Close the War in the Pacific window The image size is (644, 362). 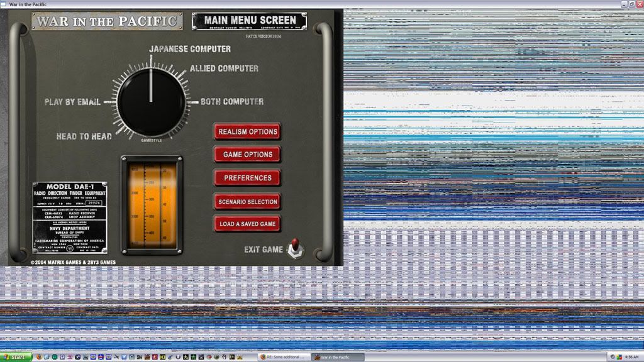[x=640, y=4]
